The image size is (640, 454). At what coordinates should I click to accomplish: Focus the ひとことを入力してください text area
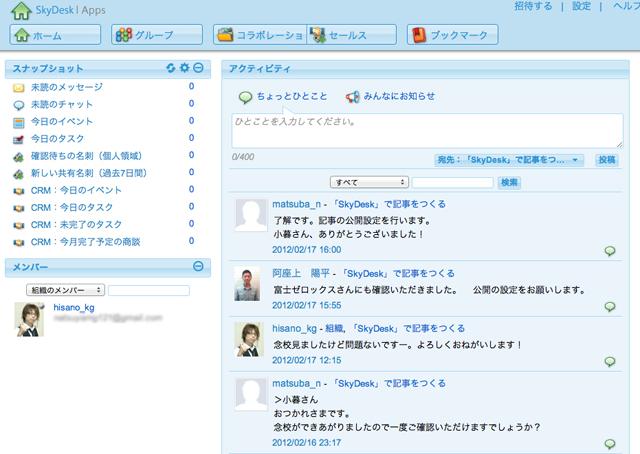(427, 131)
